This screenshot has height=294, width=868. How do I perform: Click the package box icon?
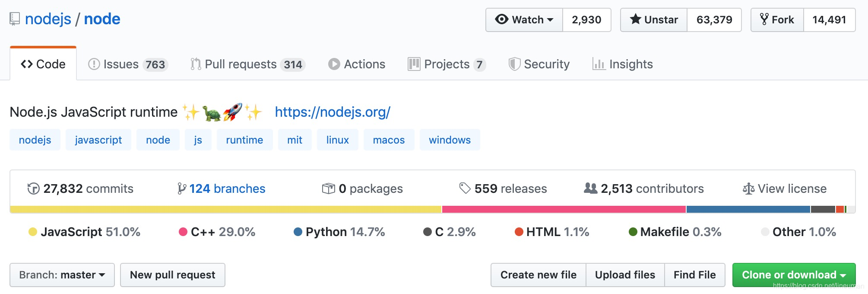(x=328, y=189)
